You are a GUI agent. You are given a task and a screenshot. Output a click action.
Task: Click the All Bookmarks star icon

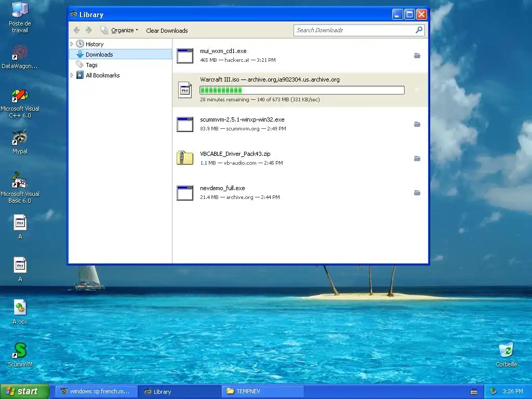pos(79,75)
